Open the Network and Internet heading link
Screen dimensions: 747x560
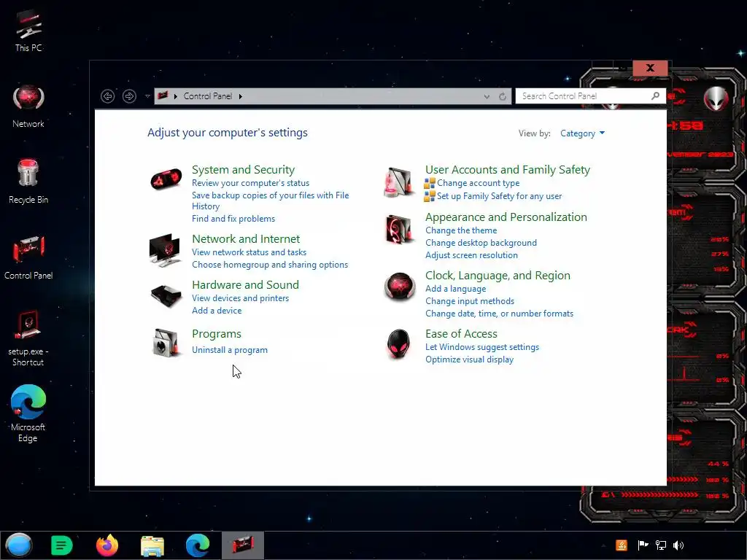[246, 238]
